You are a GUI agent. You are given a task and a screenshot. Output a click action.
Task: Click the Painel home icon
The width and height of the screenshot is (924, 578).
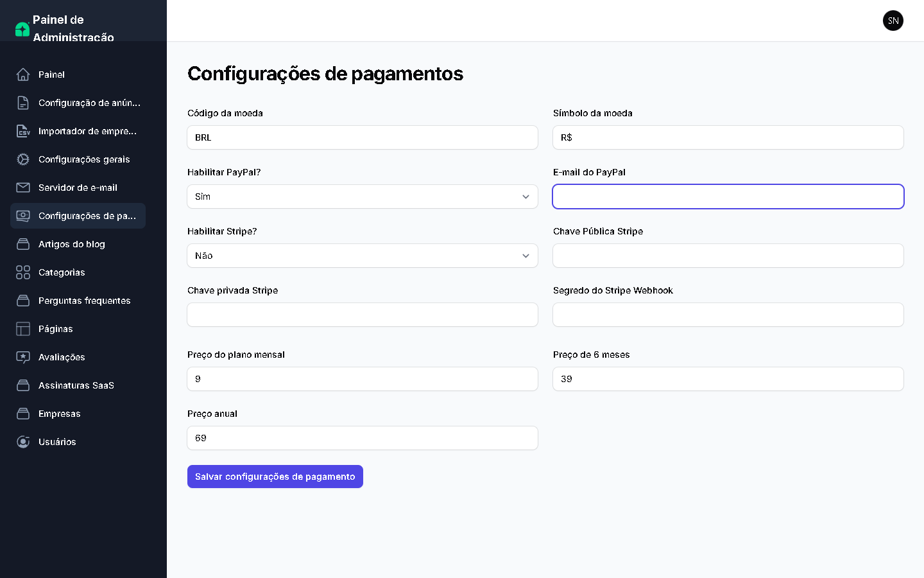[x=23, y=74]
